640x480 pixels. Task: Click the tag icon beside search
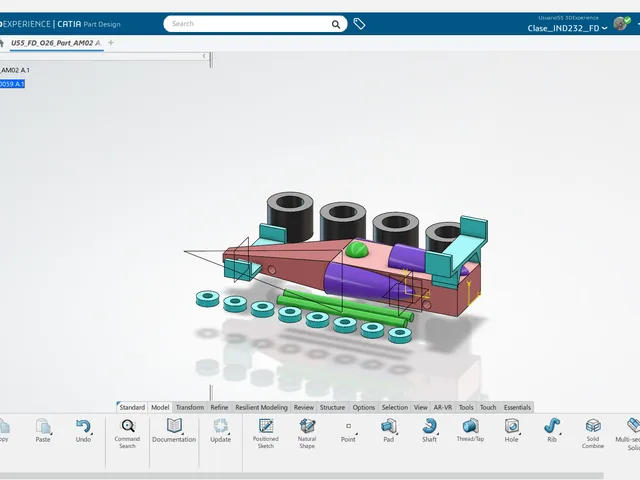pyautogui.click(x=359, y=24)
